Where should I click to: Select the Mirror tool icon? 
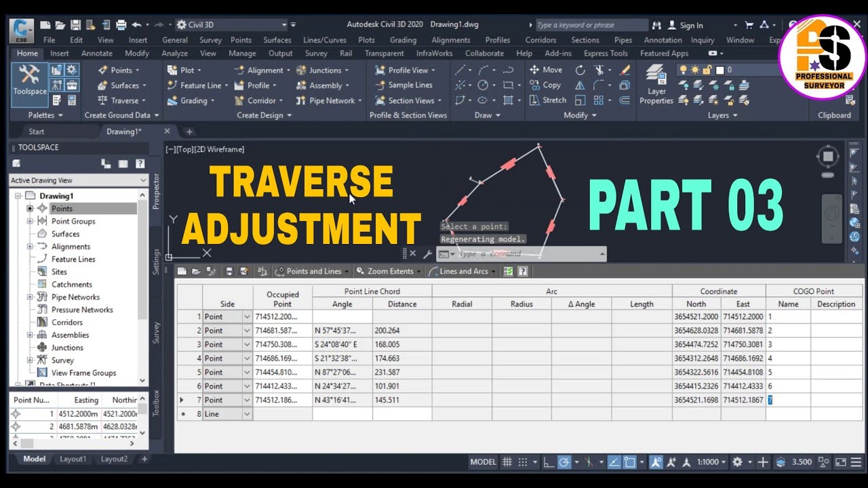[x=580, y=85]
